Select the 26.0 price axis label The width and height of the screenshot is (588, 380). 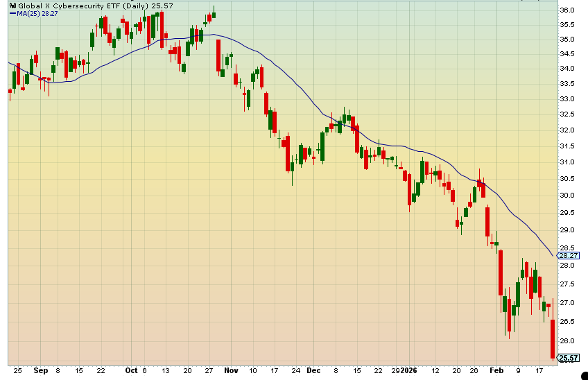(x=567, y=340)
